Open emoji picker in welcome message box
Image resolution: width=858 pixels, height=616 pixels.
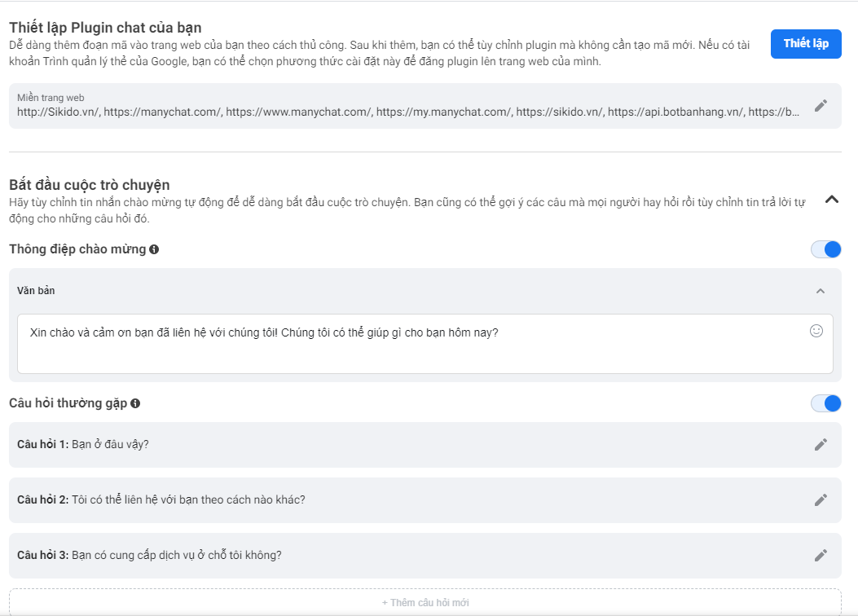[816, 331]
